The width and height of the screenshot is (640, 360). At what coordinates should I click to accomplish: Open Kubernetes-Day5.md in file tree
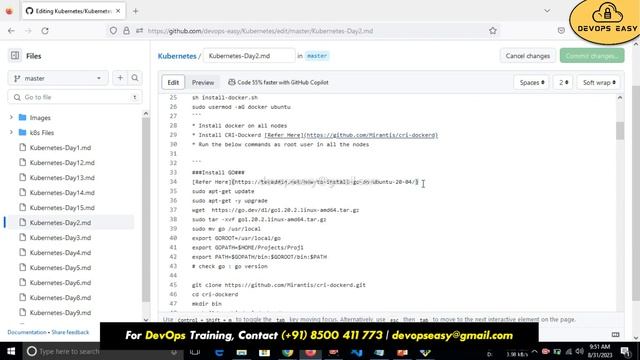(x=60, y=267)
